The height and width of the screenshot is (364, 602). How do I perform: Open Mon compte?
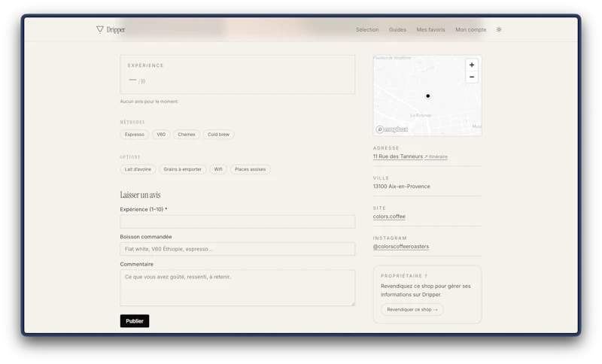point(471,29)
